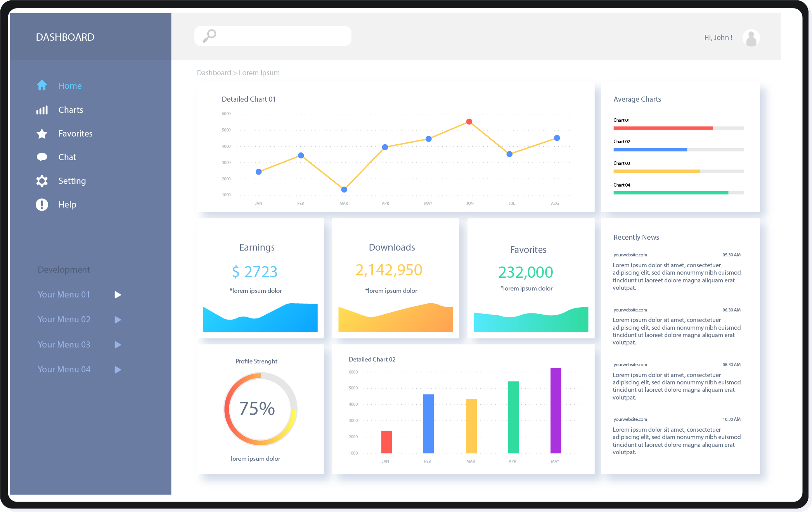Open the 06.30 AM news item
The height and width of the screenshot is (512, 812).
[677, 326]
